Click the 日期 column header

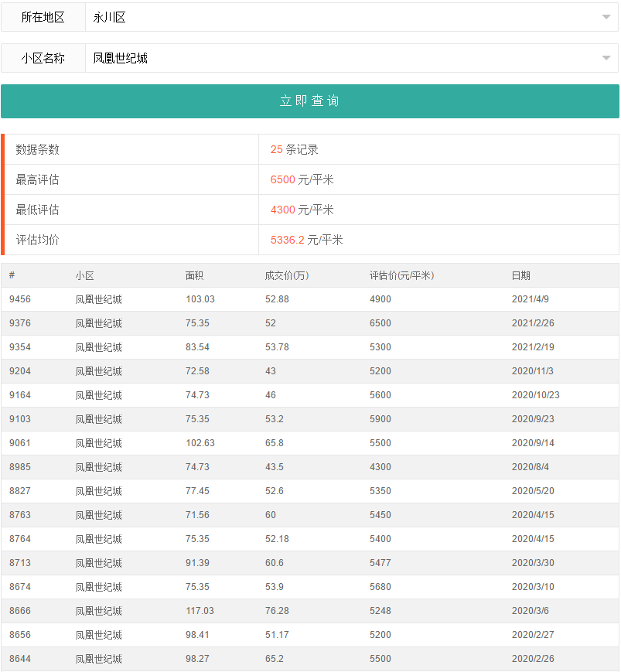coord(520,275)
